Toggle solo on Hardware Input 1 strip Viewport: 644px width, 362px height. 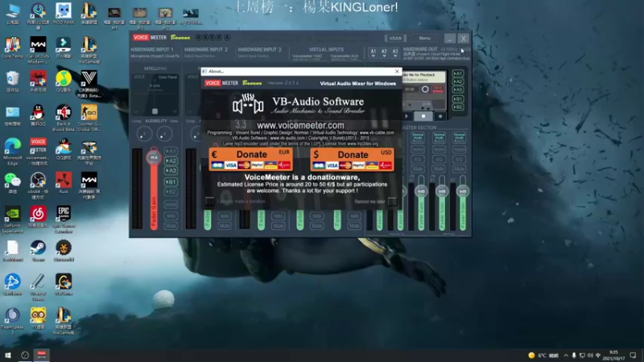point(171,216)
